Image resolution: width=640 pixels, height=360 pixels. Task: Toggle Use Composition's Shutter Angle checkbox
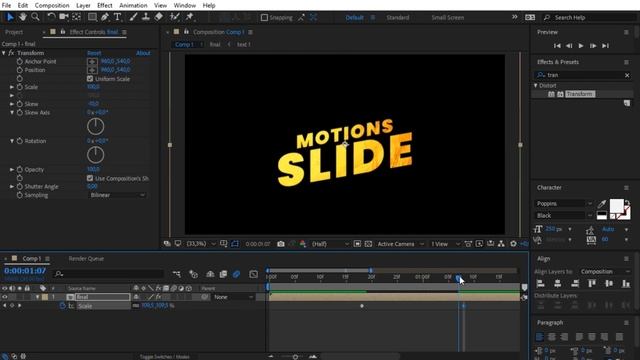pos(90,178)
